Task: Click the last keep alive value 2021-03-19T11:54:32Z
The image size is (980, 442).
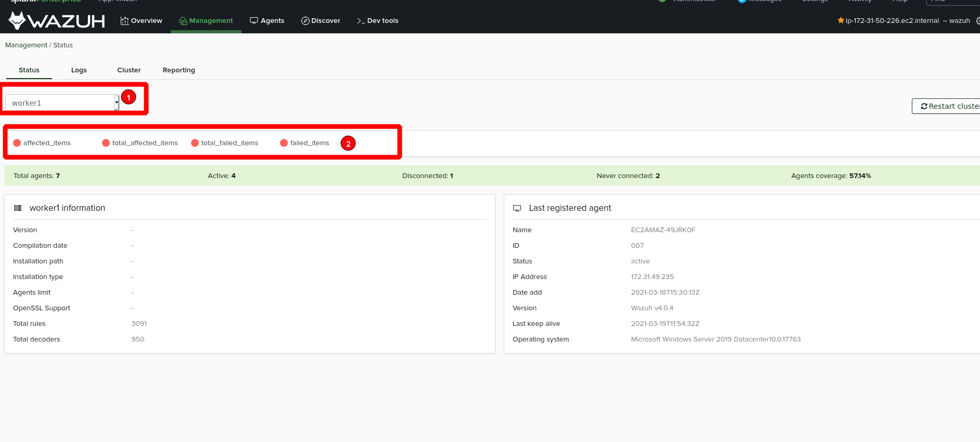Action: [665, 324]
